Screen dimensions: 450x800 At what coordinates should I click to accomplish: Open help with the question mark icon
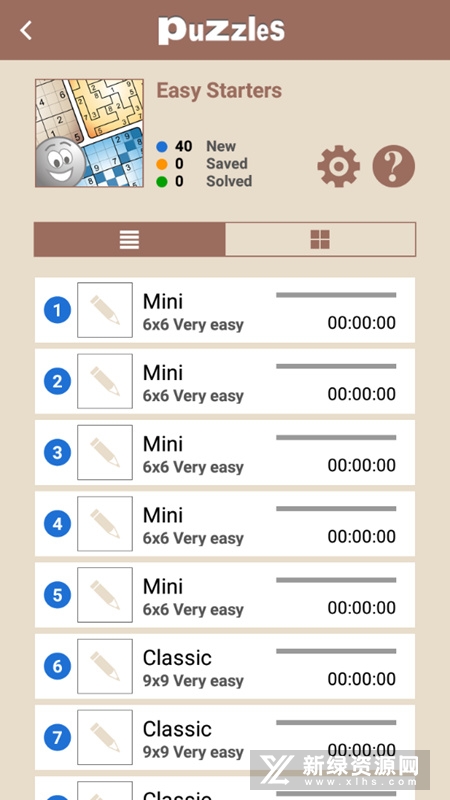[x=393, y=166]
